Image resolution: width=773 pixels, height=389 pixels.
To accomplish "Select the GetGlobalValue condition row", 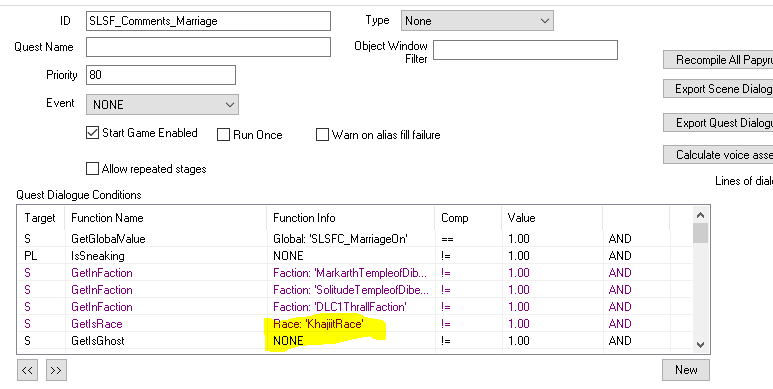I will [x=355, y=239].
